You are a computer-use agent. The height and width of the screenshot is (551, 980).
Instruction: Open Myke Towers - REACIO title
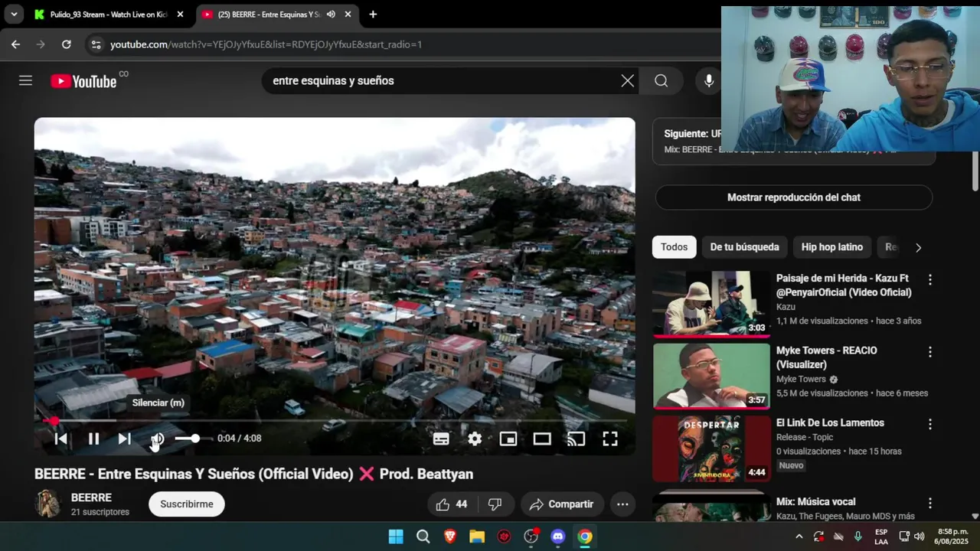(x=827, y=357)
